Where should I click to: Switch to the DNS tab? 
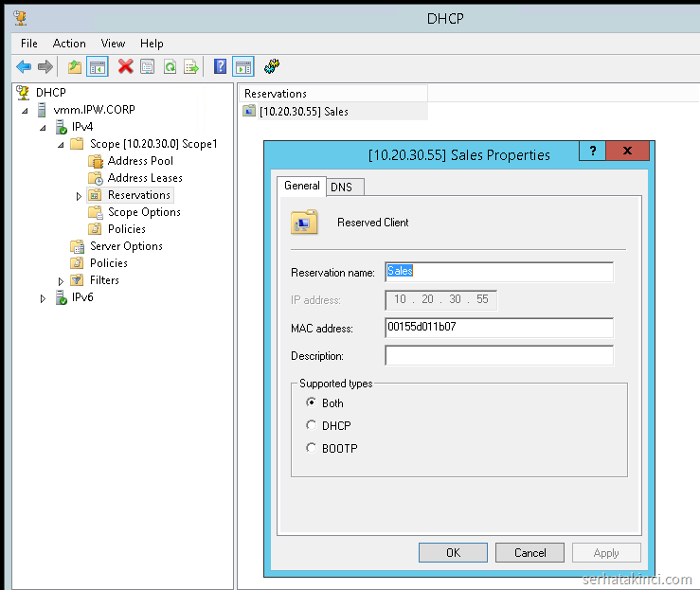[x=341, y=187]
